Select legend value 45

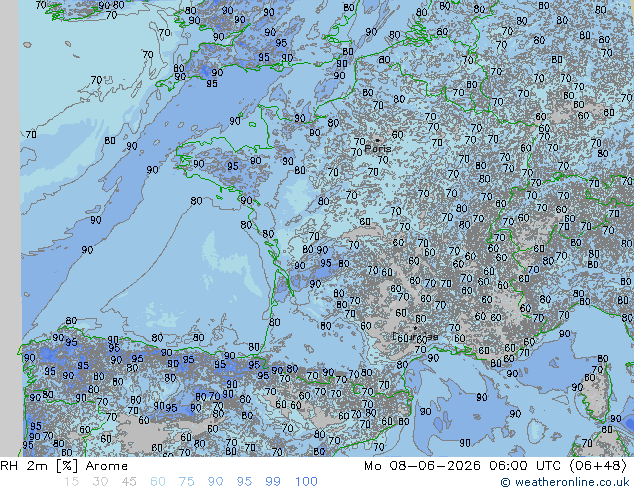129,482
